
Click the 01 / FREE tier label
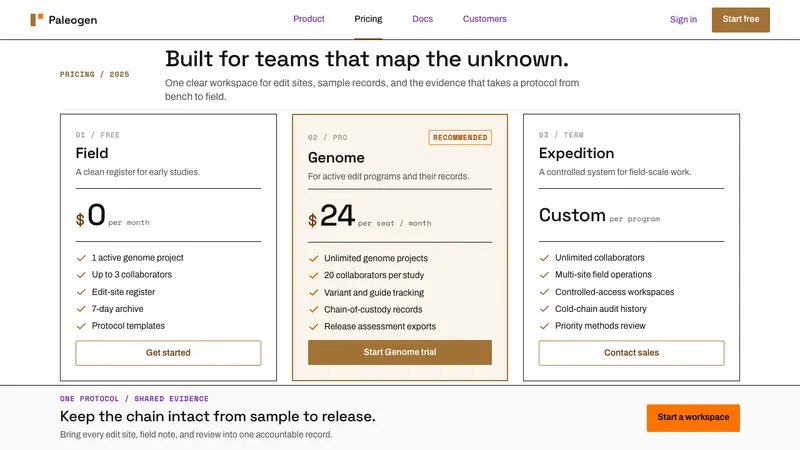[97, 135]
